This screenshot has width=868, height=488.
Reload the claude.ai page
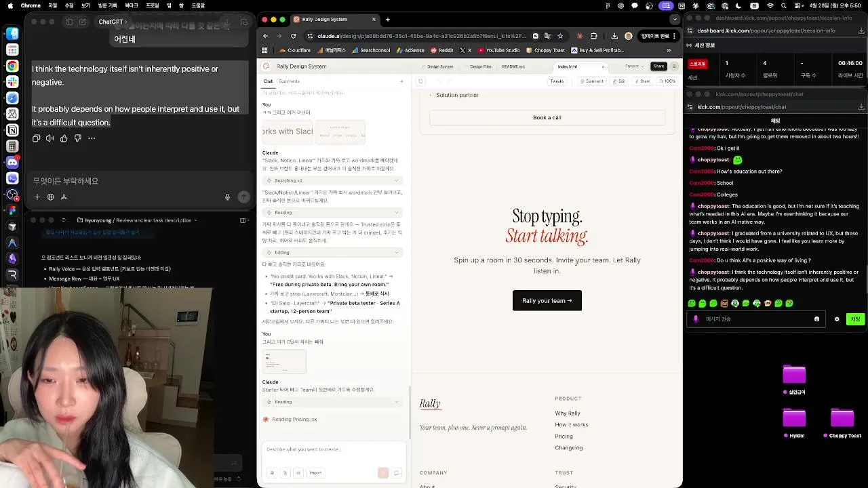coord(293,36)
